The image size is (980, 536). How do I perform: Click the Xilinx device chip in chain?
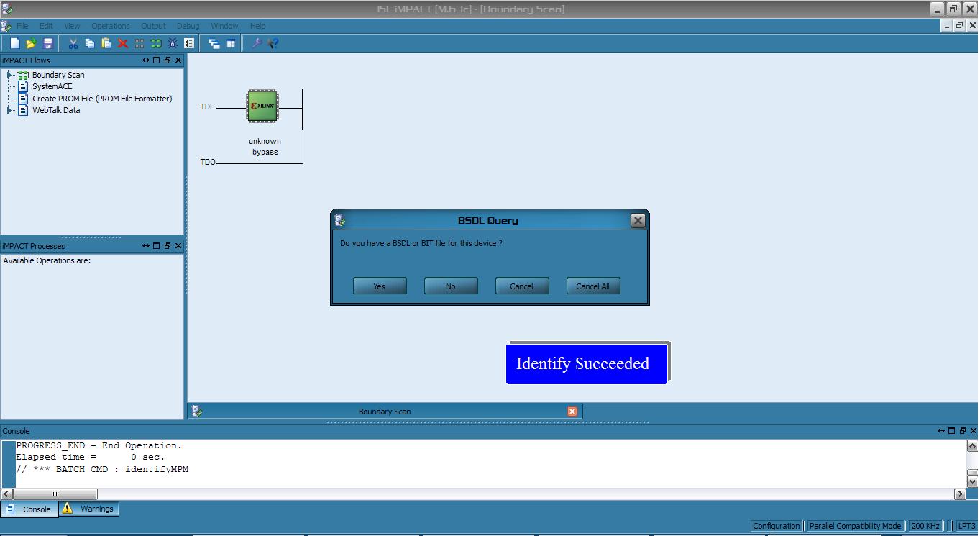pyautogui.click(x=262, y=106)
